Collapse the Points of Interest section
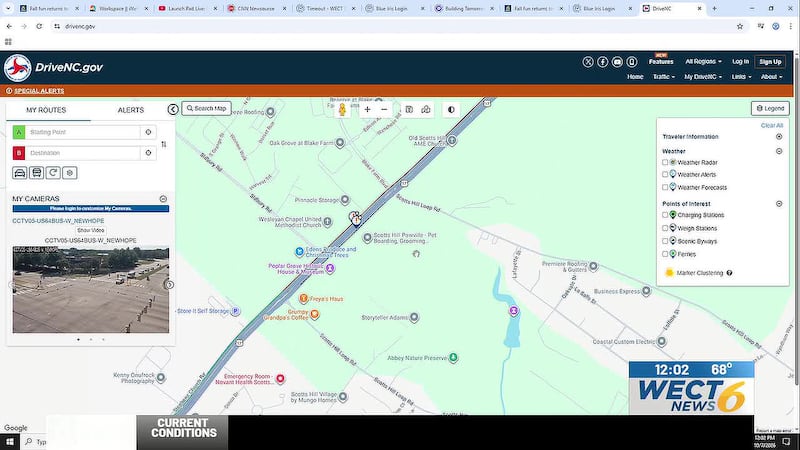 [779, 204]
